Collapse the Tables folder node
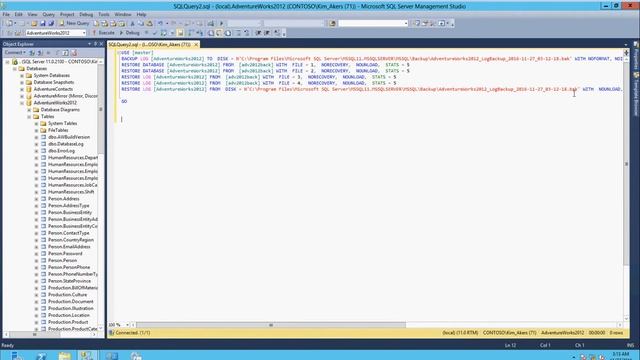 (x=29, y=117)
